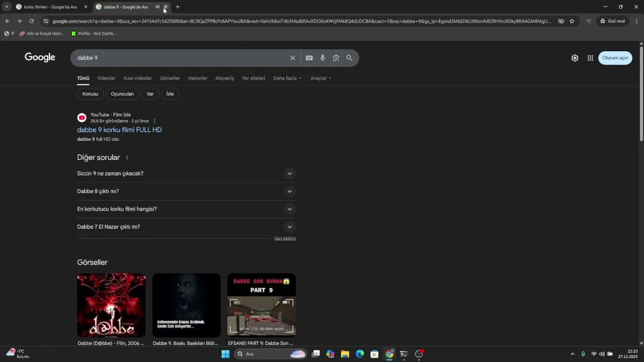This screenshot has width=644, height=362.
Task: Open the Windows Start menu
Action: (x=225, y=354)
